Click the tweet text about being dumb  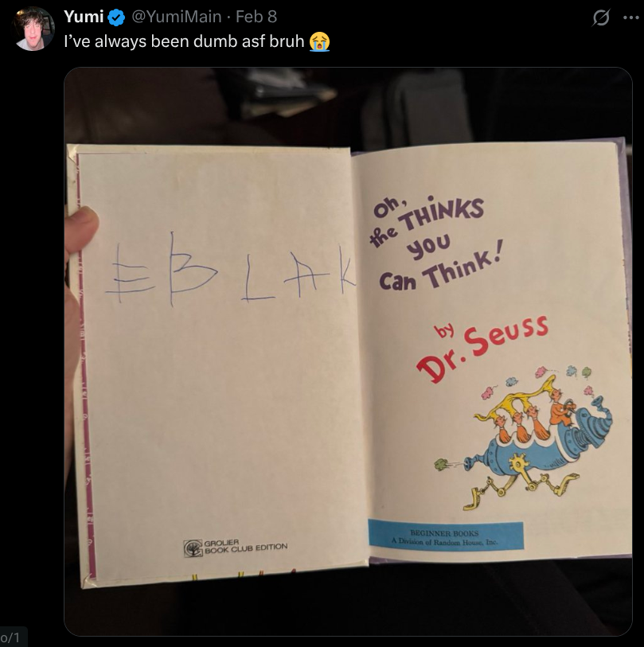[184, 41]
